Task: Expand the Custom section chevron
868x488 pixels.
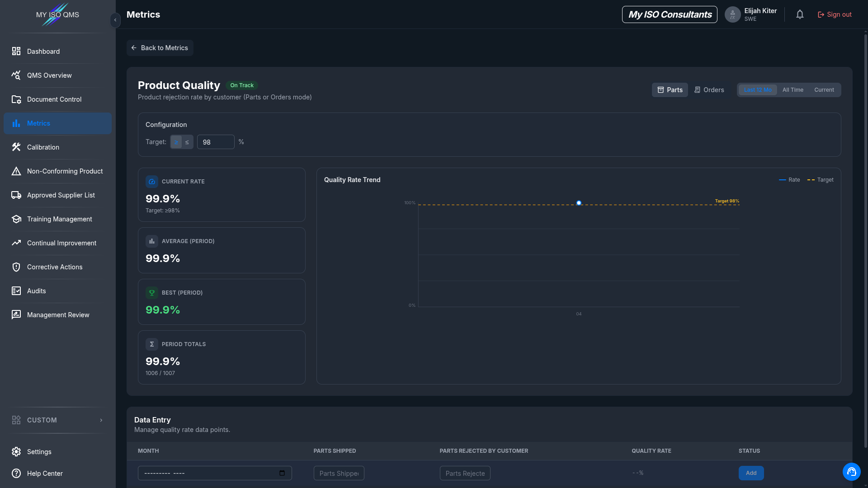Action: [x=101, y=420]
